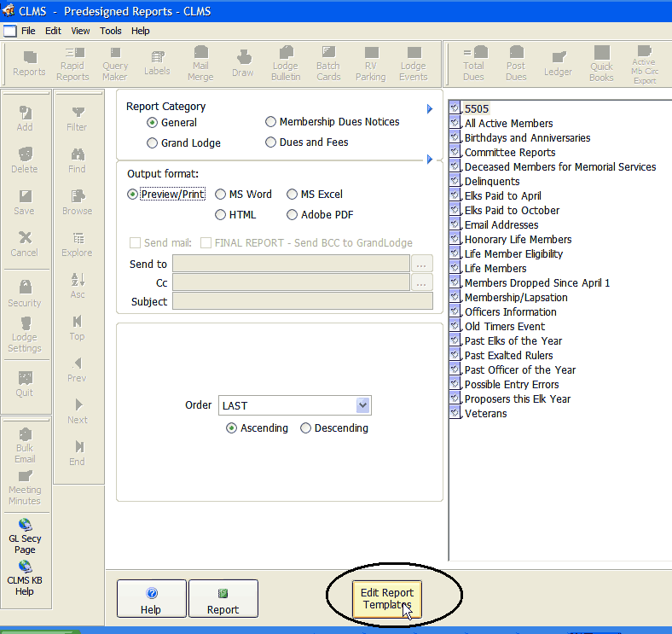Image resolution: width=672 pixels, height=634 pixels.
Task: Click the Quick Books toolbar icon
Action: 601,64
